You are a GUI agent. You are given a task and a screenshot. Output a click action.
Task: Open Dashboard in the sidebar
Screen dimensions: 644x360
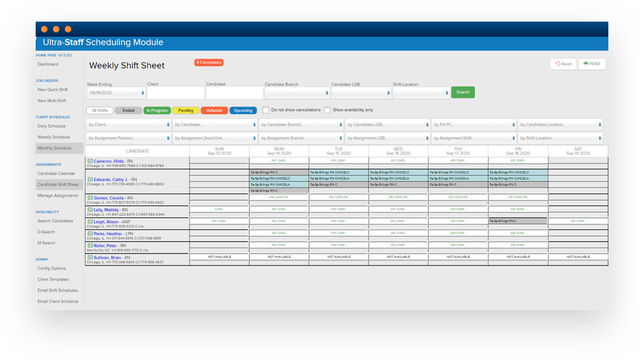click(x=48, y=64)
